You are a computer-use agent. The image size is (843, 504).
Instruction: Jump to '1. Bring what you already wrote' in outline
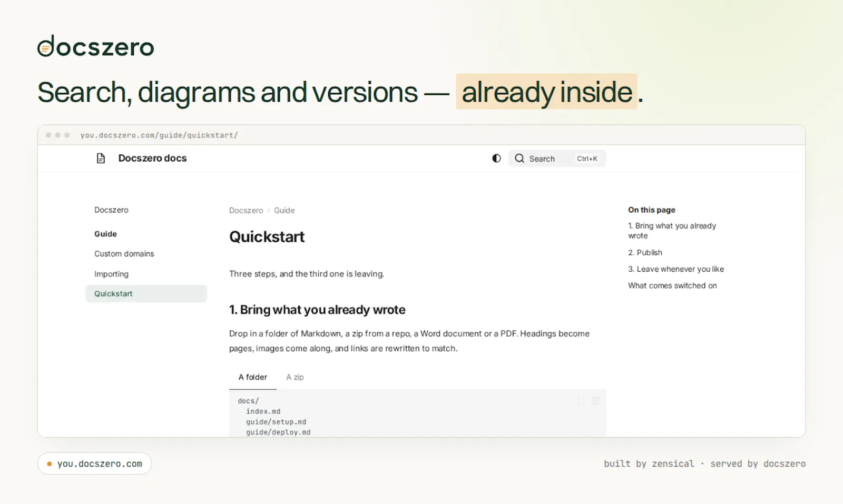pos(672,231)
